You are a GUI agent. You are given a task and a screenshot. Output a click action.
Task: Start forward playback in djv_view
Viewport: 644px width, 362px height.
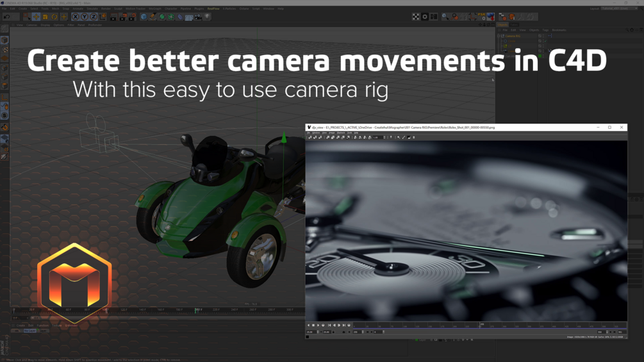318,325
